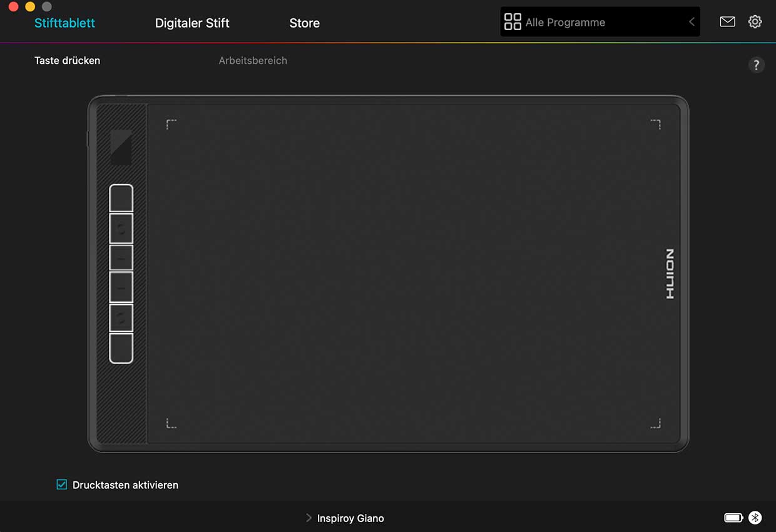Switch to the Stifttablett tab

(64, 23)
